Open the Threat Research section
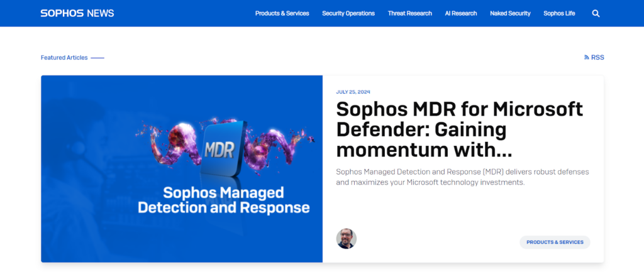The width and height of the screenshot is (644, 272). (x=410, y=14)
